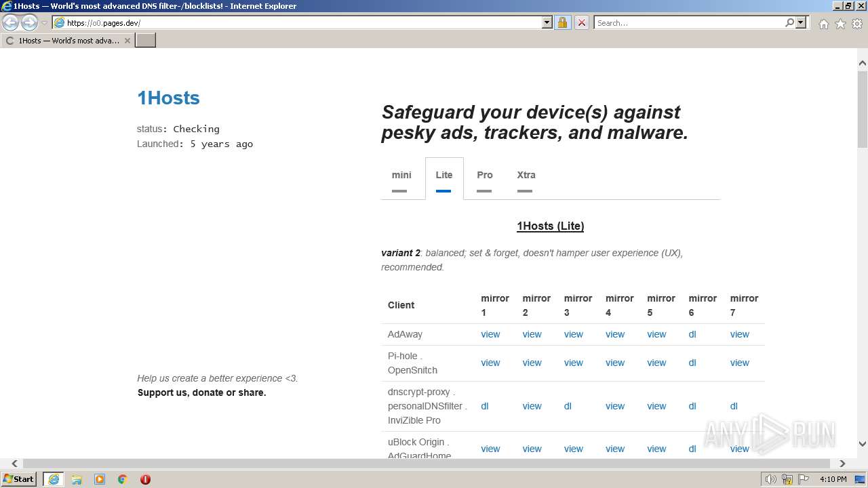Download dnscrypt-proxy mirror 3 dl link
The image size is (868, 488).
[x=568, y=406]
